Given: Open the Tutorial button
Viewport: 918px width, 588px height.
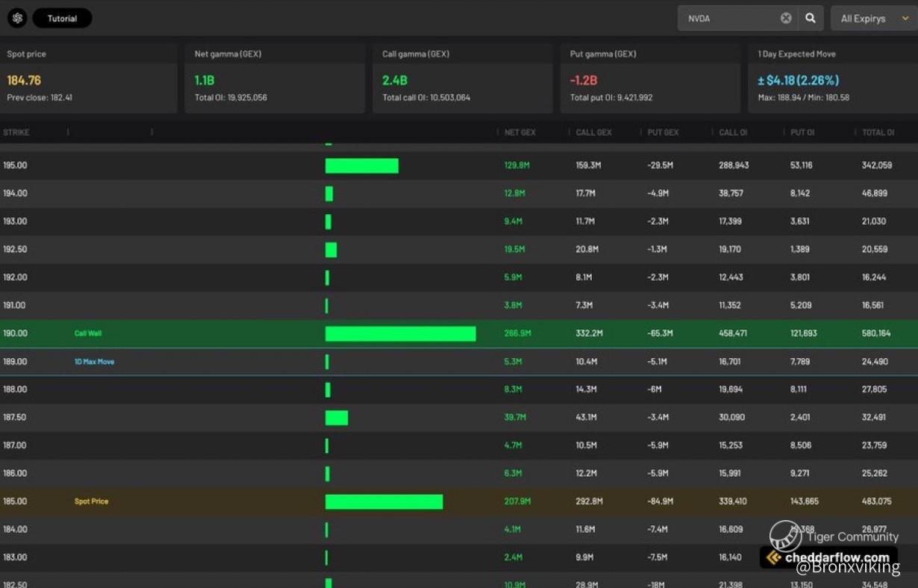Looking at the screenshot, I should coord(62,19).
